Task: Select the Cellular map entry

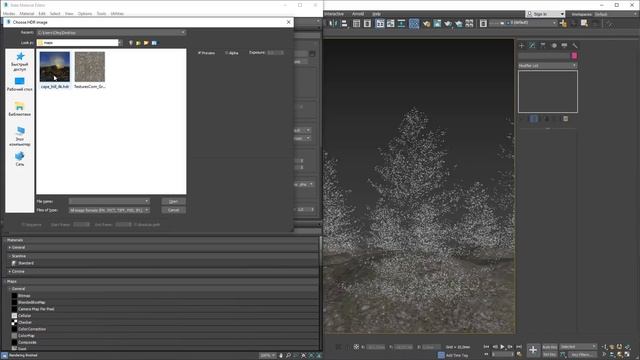Action: point(24,316)
